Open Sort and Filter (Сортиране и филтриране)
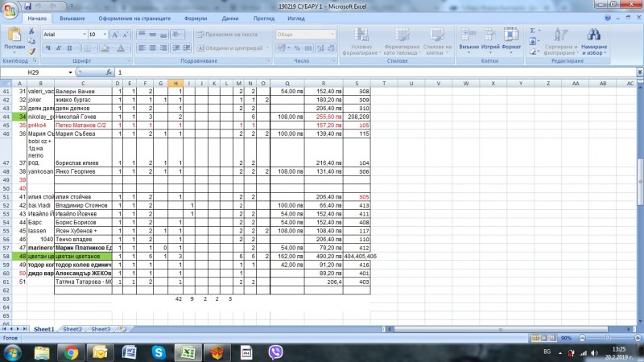Screen dimensions: 644x362 (x=560, y=42)
